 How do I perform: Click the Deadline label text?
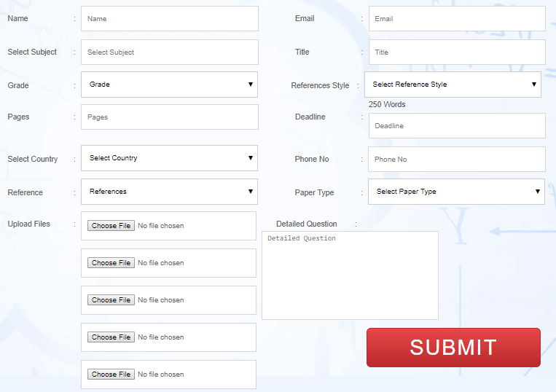pyautogui.click(x=310, y=117)
